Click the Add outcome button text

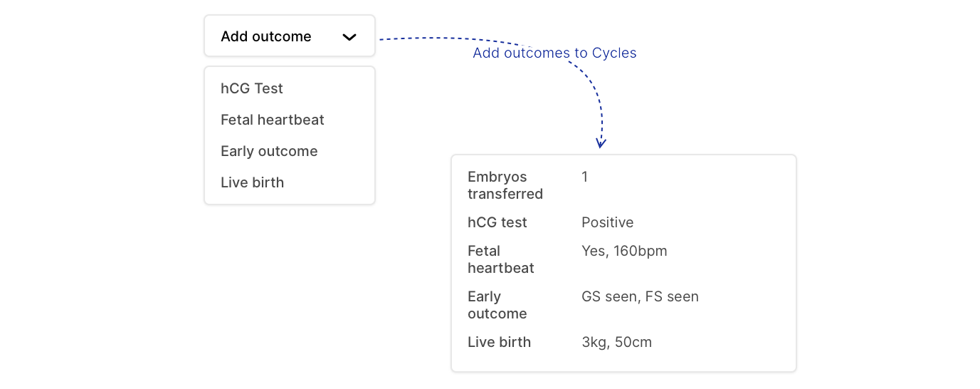pos(266,36)
